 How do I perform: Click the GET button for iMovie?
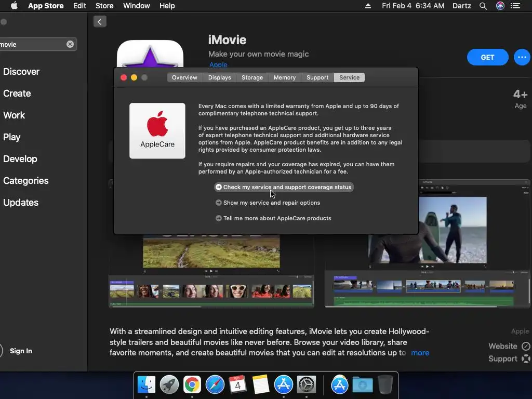click(487, 57)
